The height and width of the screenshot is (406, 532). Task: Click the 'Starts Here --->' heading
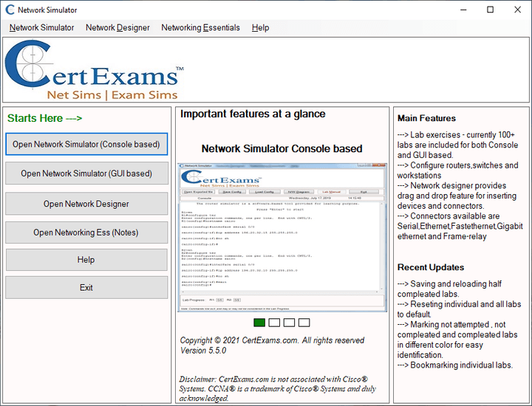pyautogui.click(x=45, y=118)
